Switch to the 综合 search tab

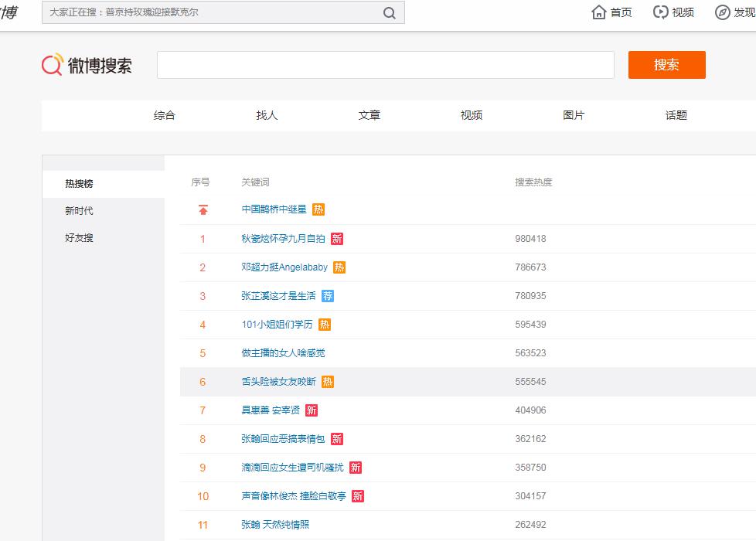tap(165, 115)
